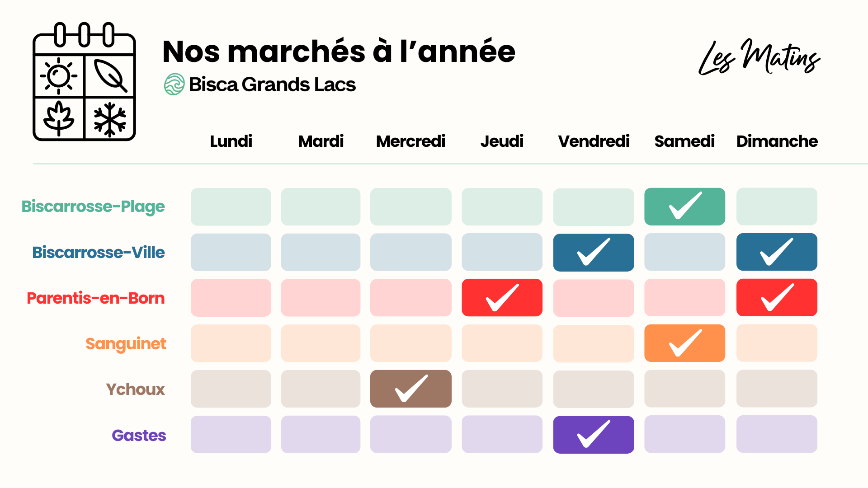Click the Nos marchés à l'année title

click(x=339, y=51)
